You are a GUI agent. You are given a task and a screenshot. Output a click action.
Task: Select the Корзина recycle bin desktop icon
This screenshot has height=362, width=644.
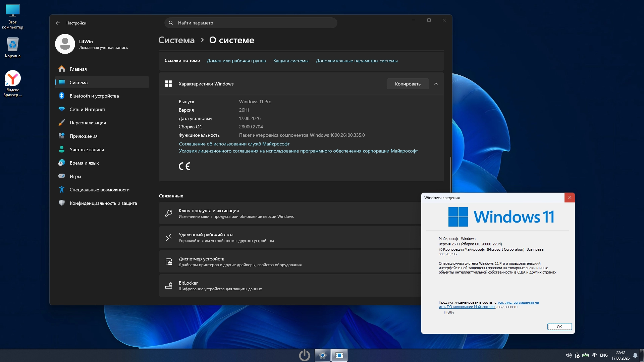(13, 47)
